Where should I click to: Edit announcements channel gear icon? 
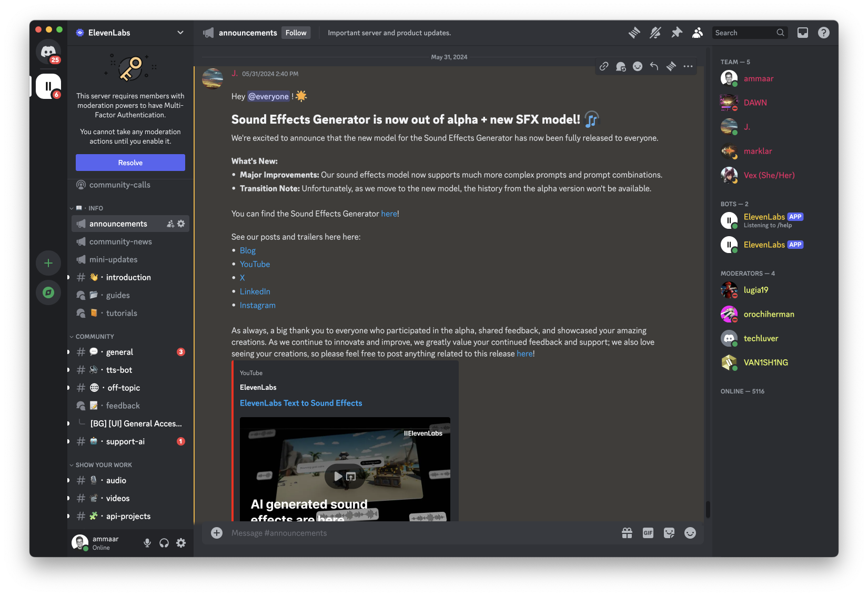[181, 224]
